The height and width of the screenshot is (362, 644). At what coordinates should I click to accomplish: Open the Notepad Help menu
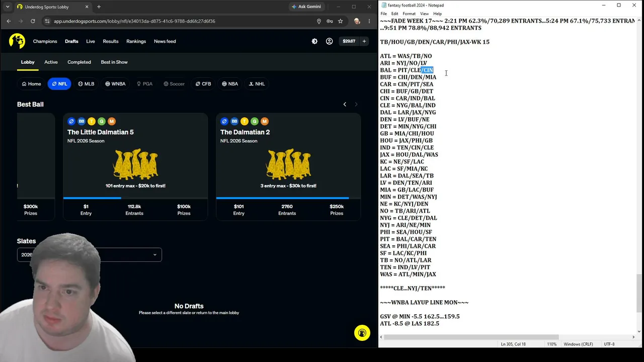pos(438,14)
